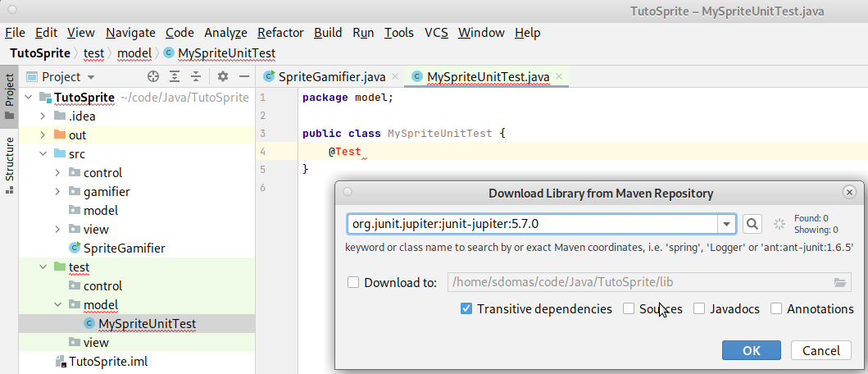Click the Collapse All icon in Project panel
This screenshot has width=868, height=374.
(x=196, y=76)
